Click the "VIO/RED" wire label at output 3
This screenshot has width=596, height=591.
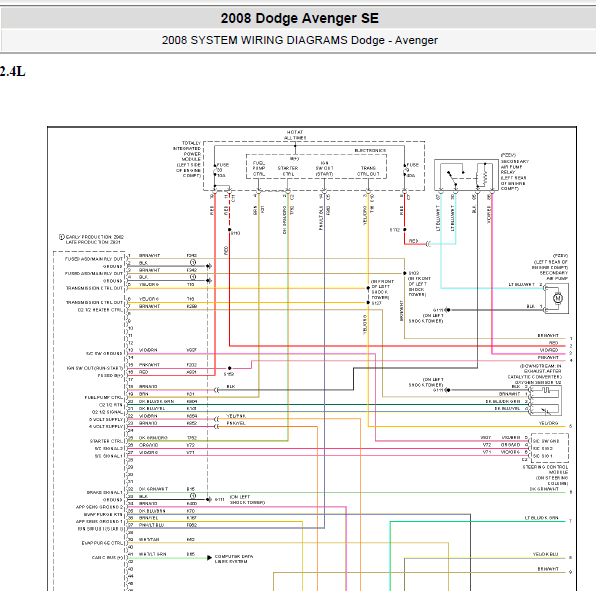549,350
